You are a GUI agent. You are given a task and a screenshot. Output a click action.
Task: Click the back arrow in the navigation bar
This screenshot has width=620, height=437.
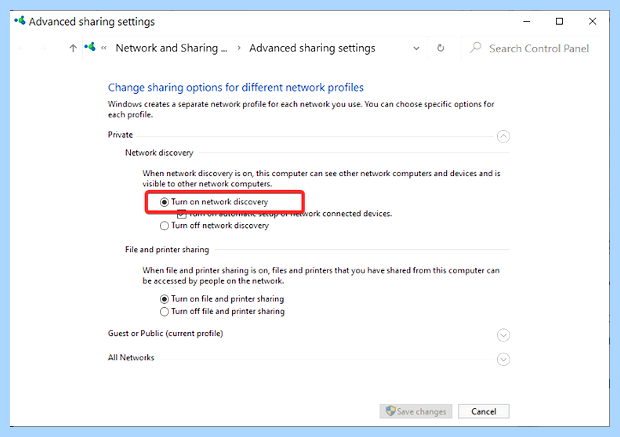pos(23,48)
